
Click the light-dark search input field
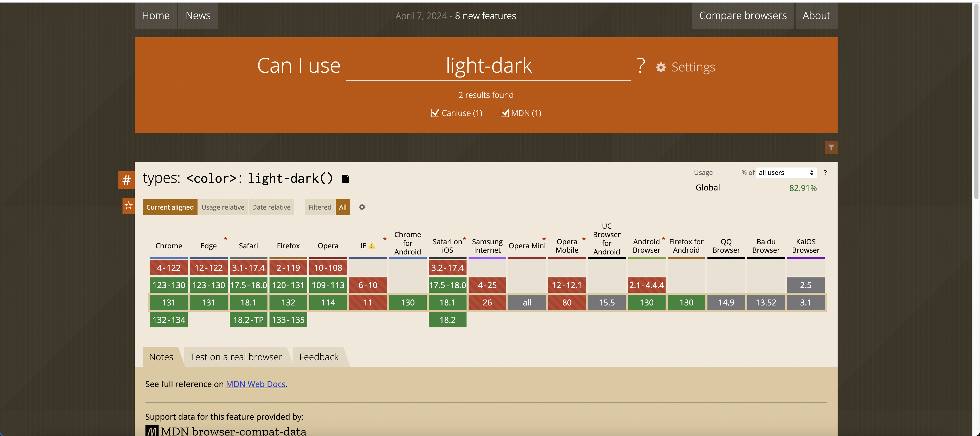point(488,66)
